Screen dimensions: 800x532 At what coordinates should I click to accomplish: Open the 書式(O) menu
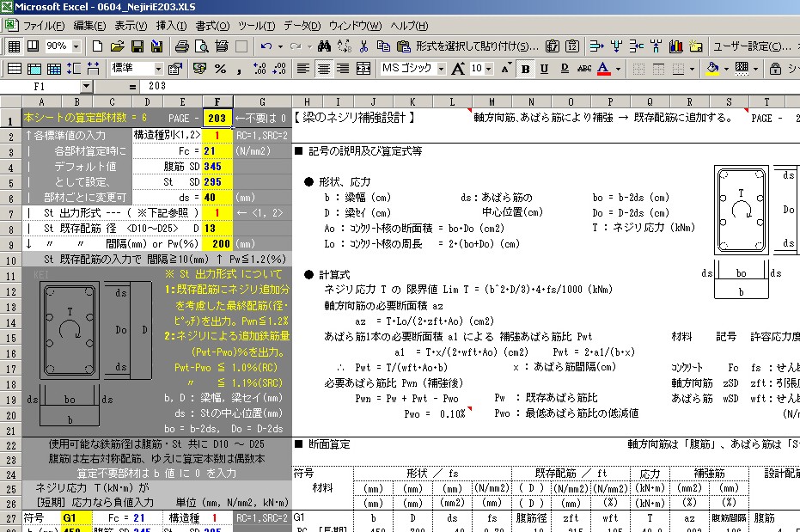coord(213,26)
